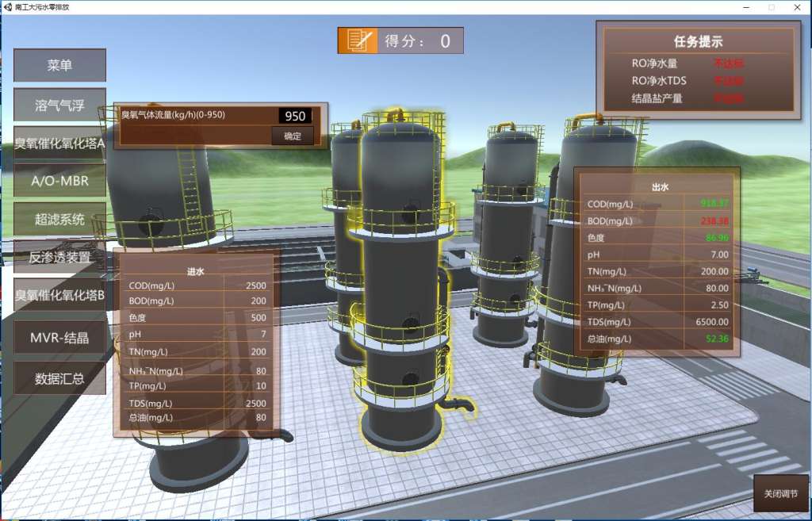The image size is (812, 521).
Task: Click the 进水 BOD value 200
Action: pyautogui.click(x=259, y=301)
